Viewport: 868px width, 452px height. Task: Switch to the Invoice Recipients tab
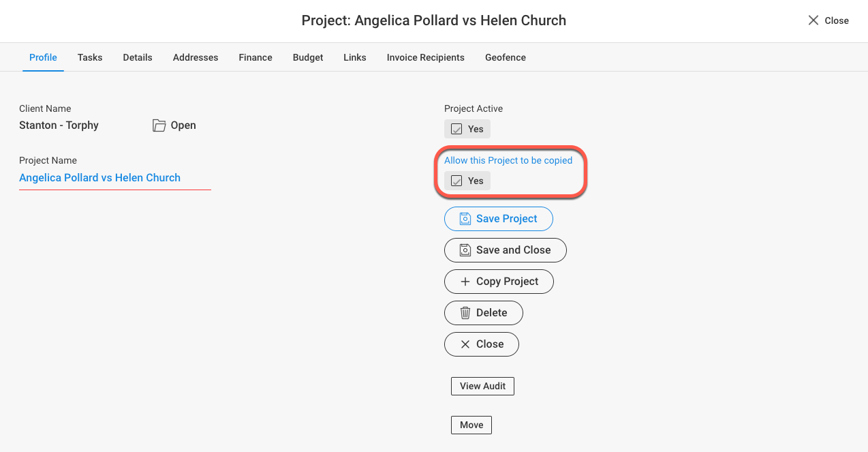pos(426,57)
